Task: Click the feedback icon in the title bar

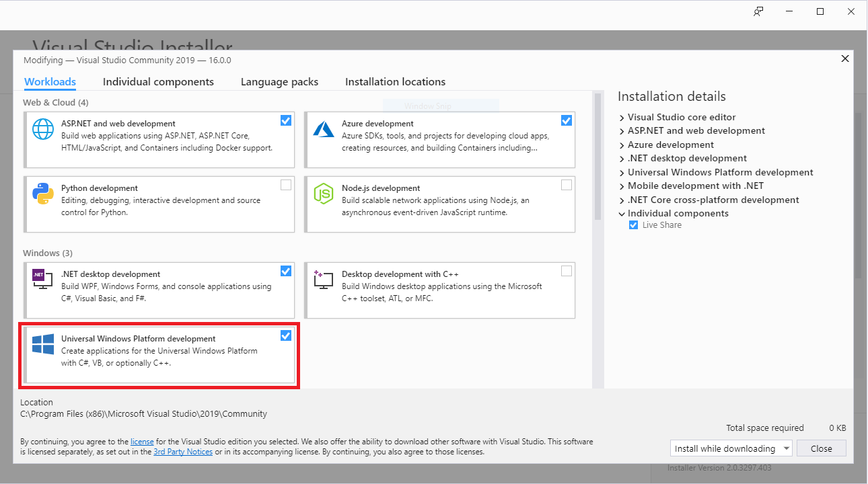Action: pyautogui.click(x=758, y=11)
